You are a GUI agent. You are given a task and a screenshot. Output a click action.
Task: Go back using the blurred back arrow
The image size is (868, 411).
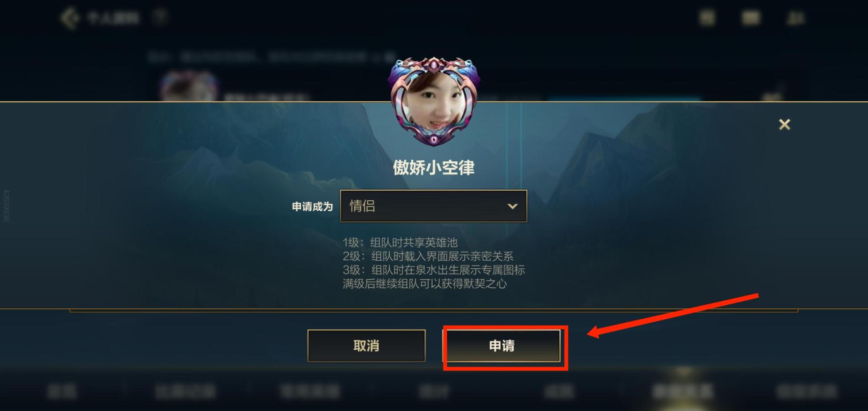70,18
